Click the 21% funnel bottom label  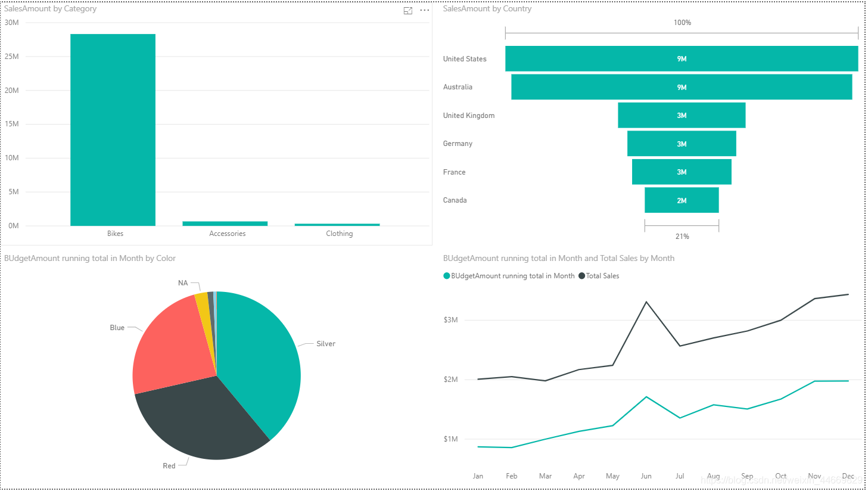(682, 237)
